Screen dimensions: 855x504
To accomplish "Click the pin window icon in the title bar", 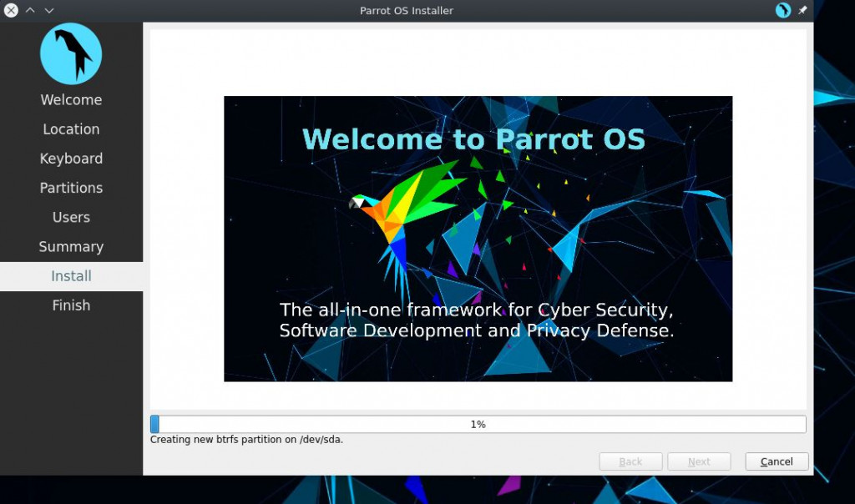I will click(x=802, y=10).
